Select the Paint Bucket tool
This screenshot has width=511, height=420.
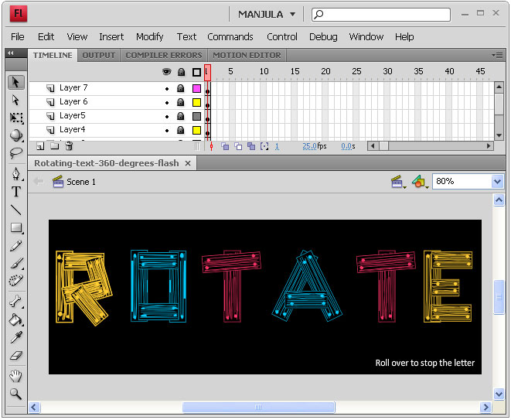[x=16, y=320]
